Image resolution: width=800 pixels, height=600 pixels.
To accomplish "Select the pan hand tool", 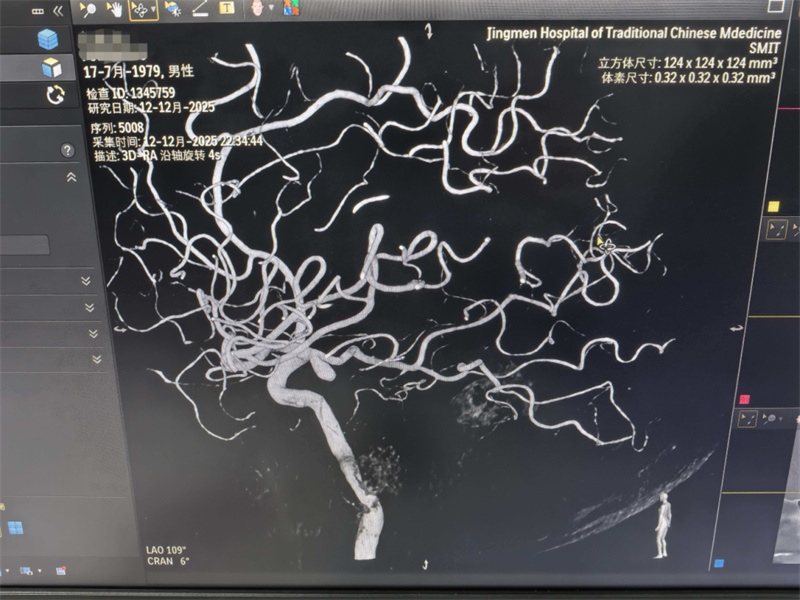I will 114,9.
